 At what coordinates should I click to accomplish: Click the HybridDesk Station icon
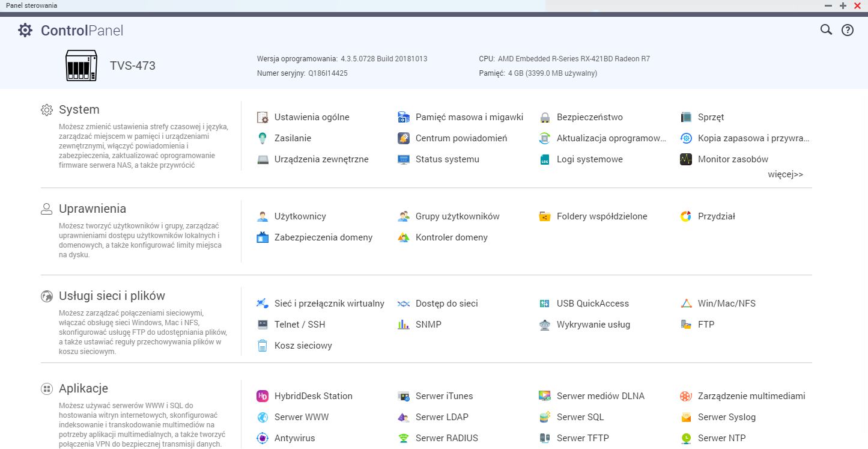point(263,396)
